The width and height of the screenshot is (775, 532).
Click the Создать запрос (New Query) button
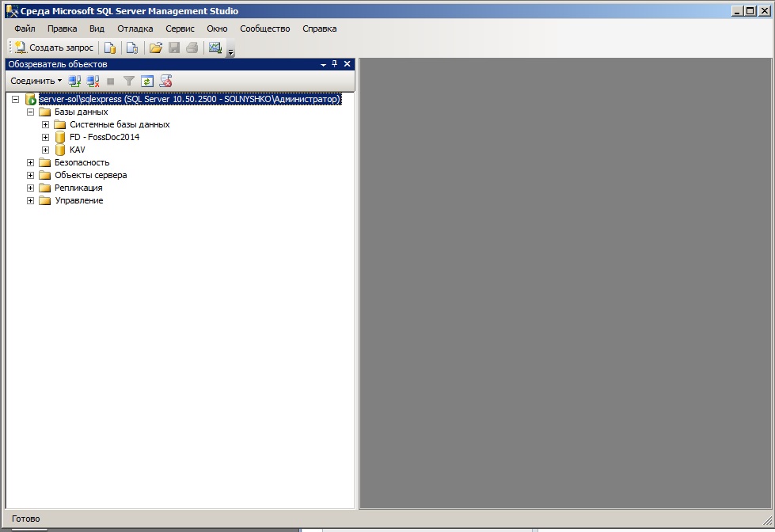click(54, 47)
